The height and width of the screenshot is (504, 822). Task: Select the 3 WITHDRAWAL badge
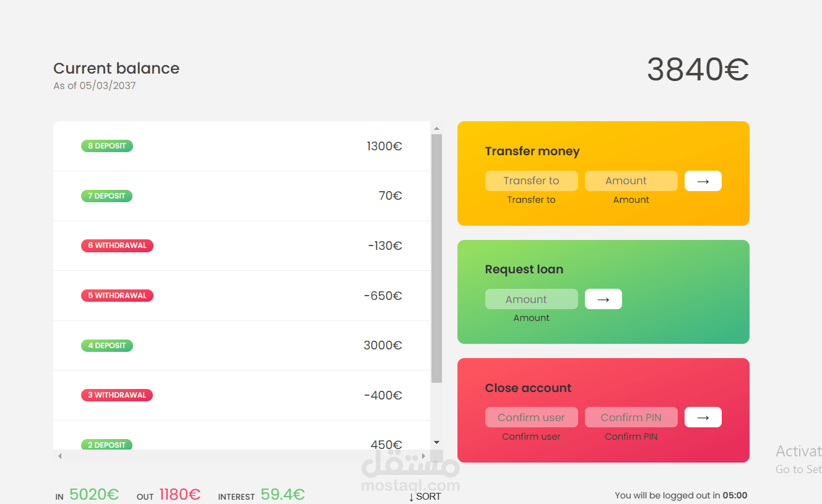point(117,395)
